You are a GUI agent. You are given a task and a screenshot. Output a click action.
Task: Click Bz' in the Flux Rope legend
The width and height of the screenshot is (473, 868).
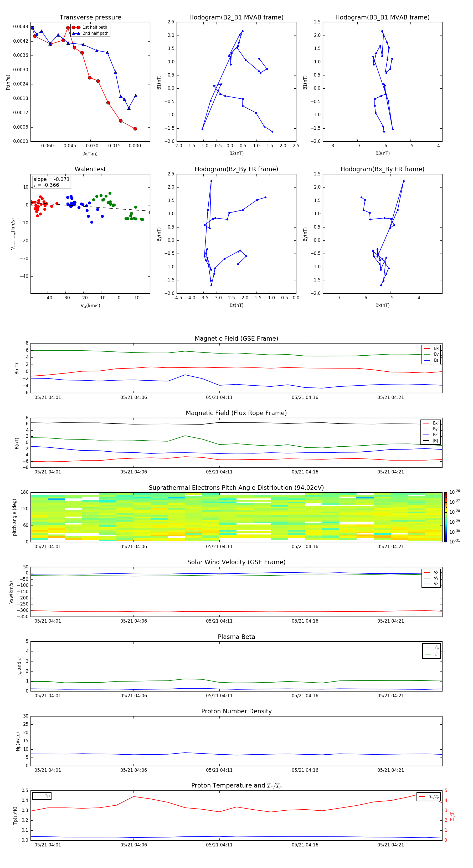pyautogui.click(x=431, y=435)
